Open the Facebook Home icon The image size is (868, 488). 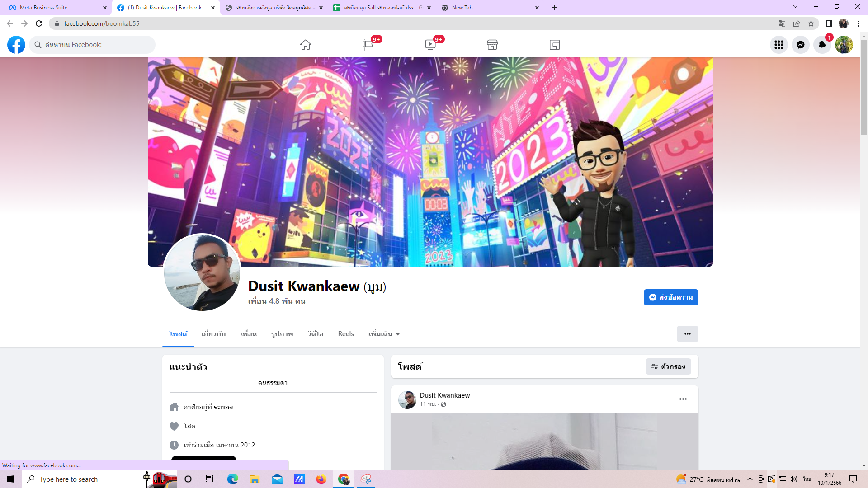coord(306,45)
